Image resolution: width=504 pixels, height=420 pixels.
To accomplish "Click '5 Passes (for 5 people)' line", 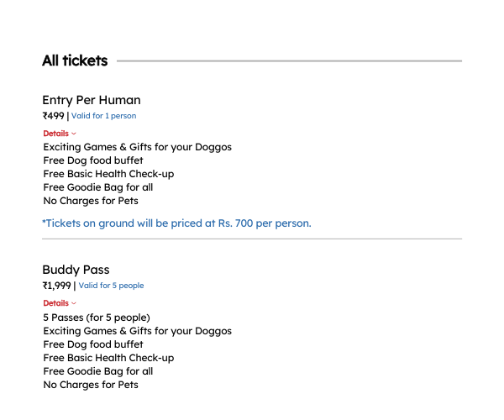I will (x=97, y=318).
